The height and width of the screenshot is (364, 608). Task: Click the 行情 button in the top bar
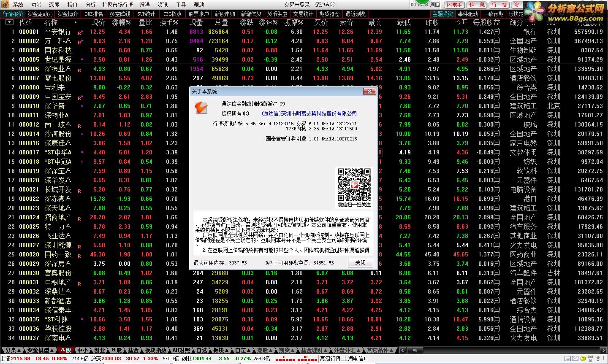(x=499, y=5)
